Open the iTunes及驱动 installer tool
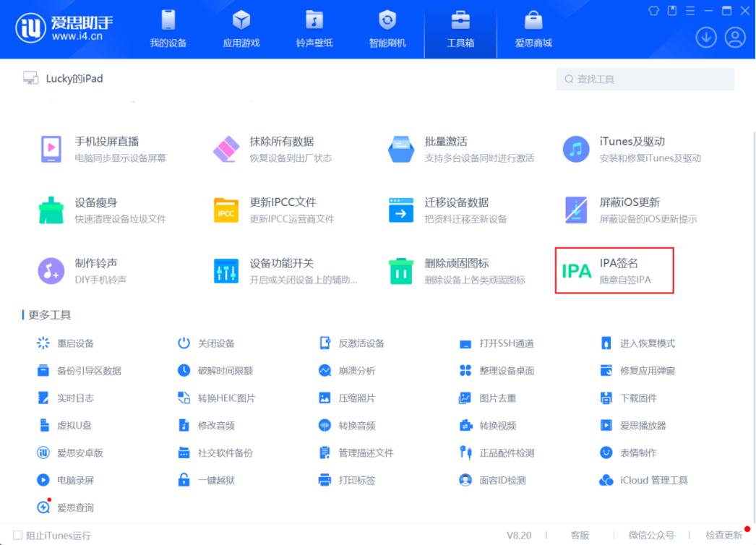The image size is (756, 545). point(632,150)
